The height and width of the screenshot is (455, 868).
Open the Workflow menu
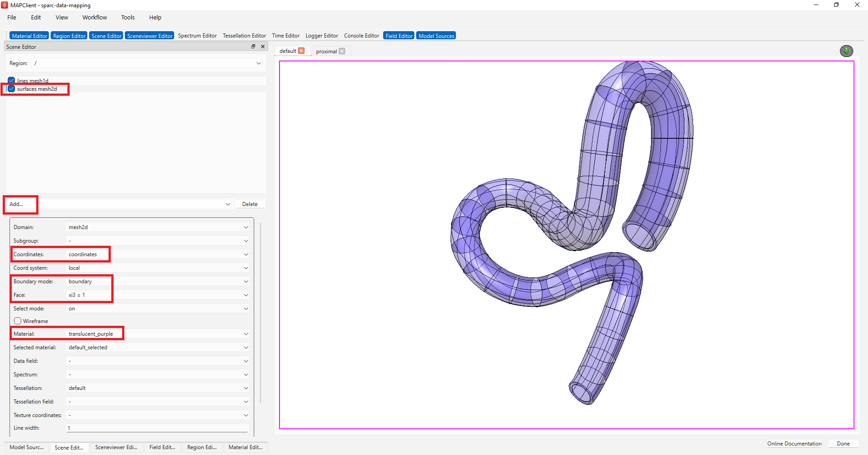click(x=95, y=17)
